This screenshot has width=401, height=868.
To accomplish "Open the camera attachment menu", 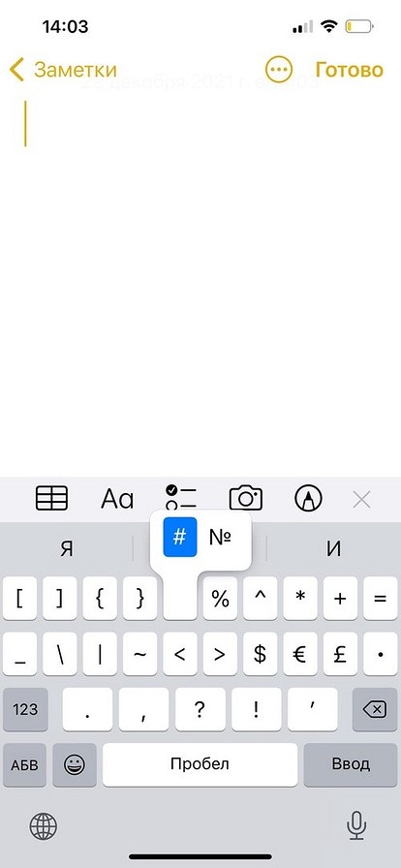I will [x=246, y=498].
